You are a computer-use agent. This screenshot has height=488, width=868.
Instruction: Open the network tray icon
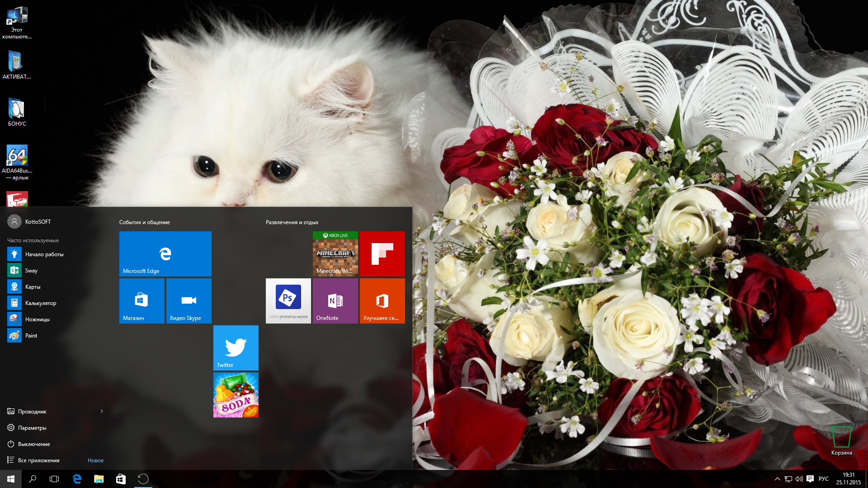[788, 479]
